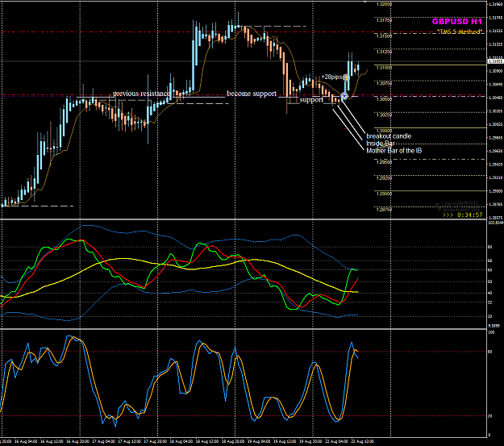Select the 'breakout candle' annotation label
This screenshot has width=504, height=446.
[389, 136]
